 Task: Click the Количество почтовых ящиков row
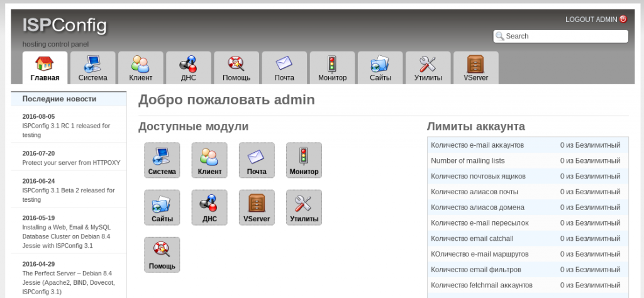(528, 176)
